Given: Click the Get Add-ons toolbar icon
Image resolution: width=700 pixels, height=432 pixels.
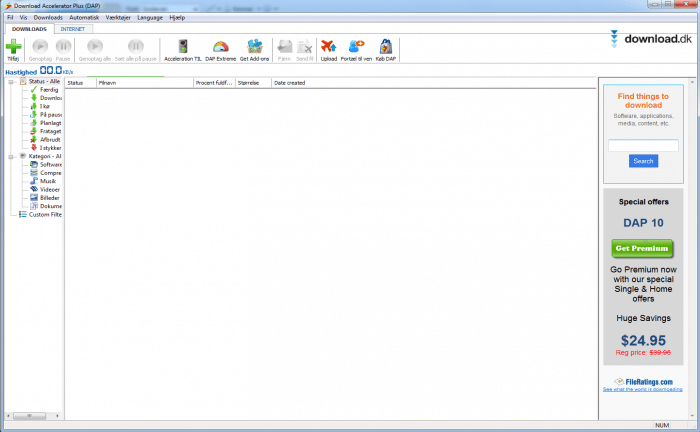Looking at the screenshot, I should tap(254, 47).
